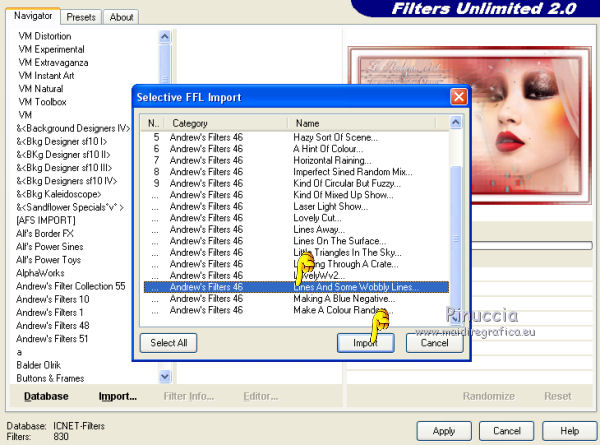Select [AFS IMPORT] category
600x445 pixels.
click(46, 220)
